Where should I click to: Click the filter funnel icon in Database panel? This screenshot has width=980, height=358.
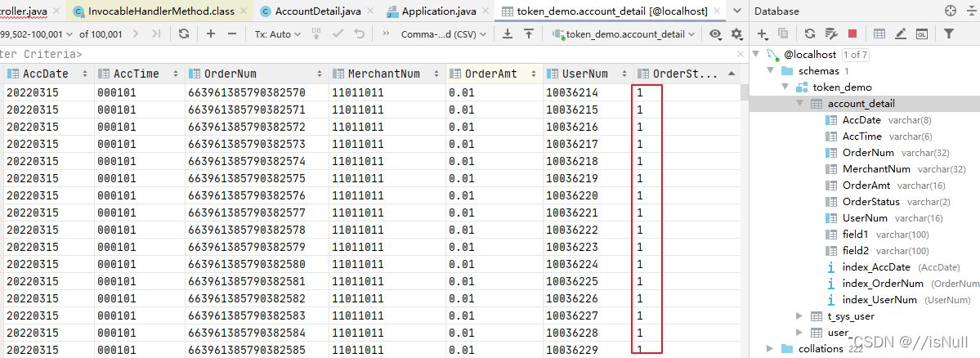pyautogui.click(x=949, y=34)
